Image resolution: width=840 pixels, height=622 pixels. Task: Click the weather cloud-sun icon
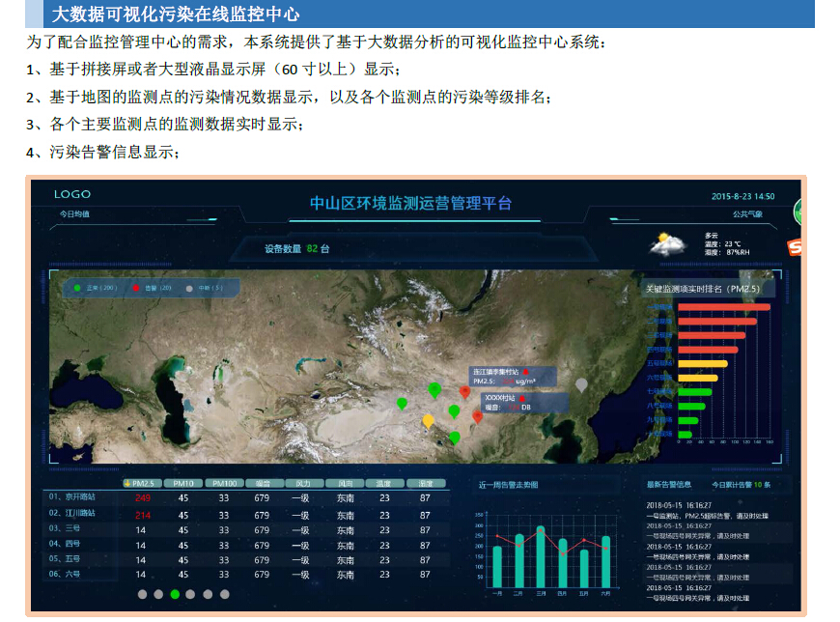coord(672,244)
